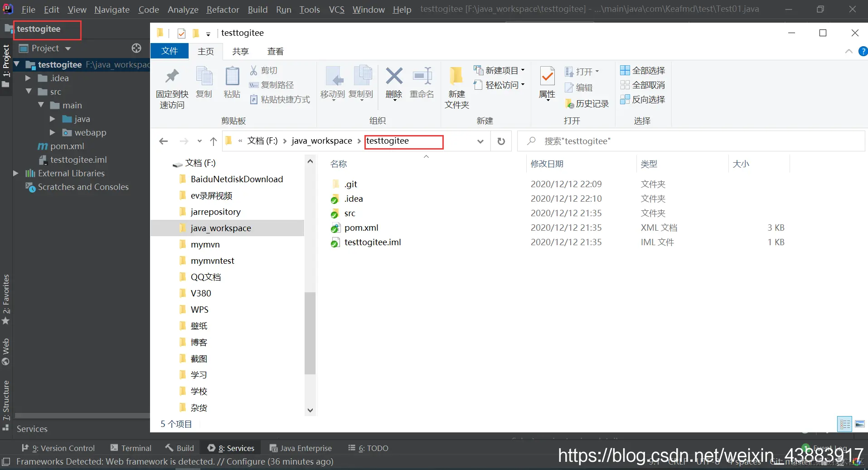Image resolution: width=868 pixels, height=470 pixels.
Task: Click the Explorer help question mark icon
Action: tap(863, 51)
